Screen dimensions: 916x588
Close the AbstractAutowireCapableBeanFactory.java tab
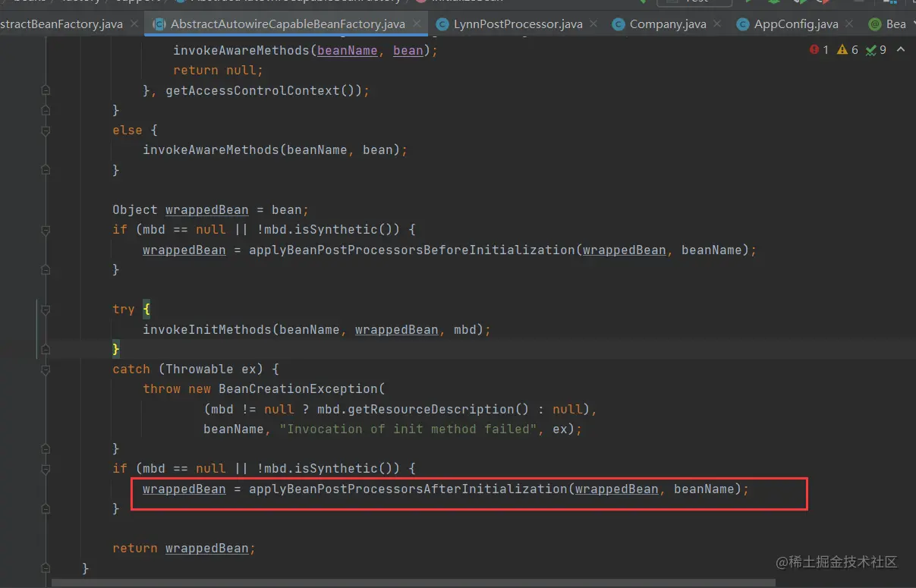click(416, 24)
